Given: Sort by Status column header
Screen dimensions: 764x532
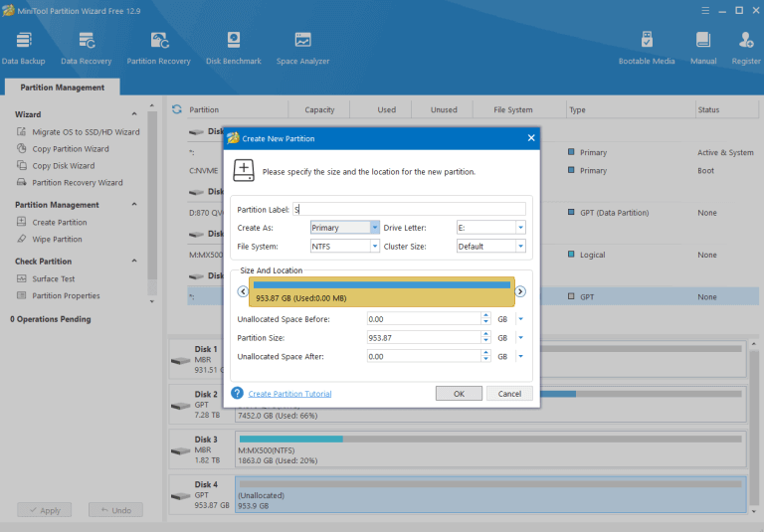Looking at the screenshot, I should pyautogui.click(x=726, y=109).
